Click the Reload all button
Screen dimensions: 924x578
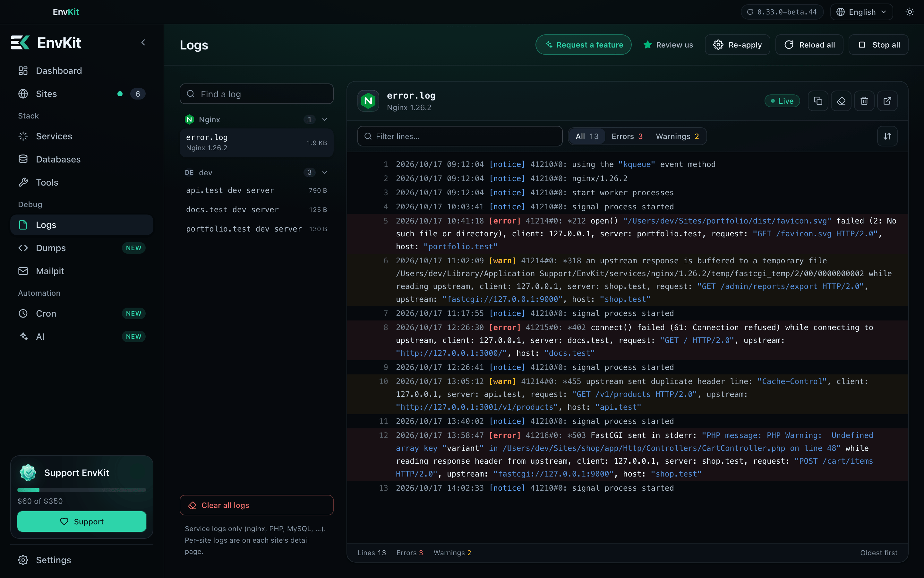click(809, 45)
